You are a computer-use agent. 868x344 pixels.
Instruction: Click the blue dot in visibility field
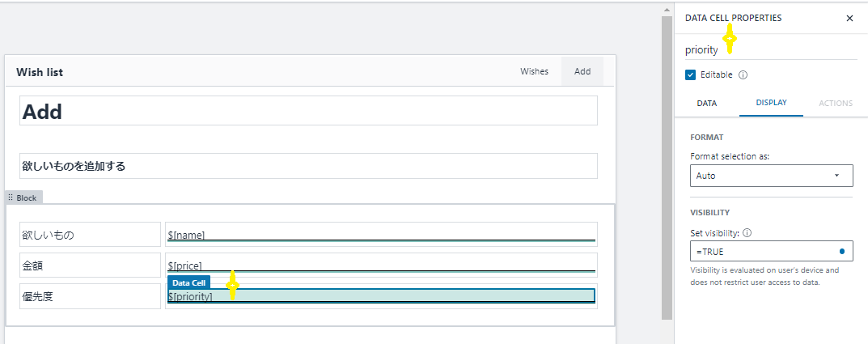(x=842, y=251)
